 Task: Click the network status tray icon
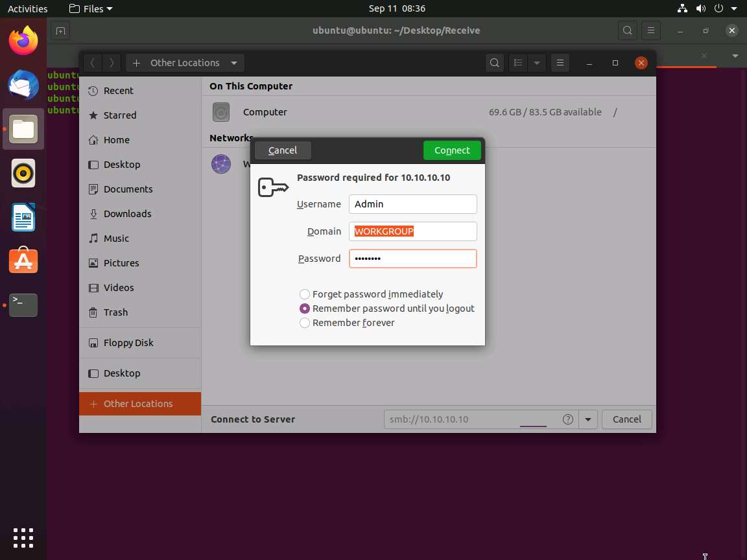coord(682,8)
